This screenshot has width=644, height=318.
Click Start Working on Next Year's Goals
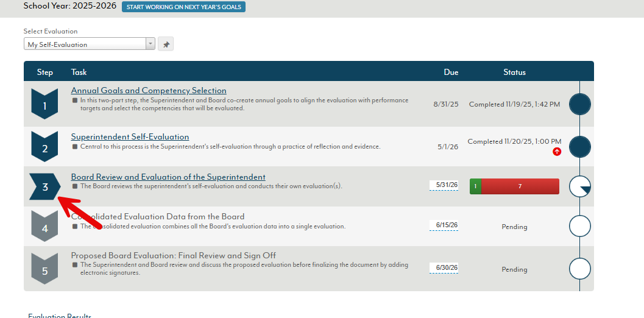pos(183,7)
